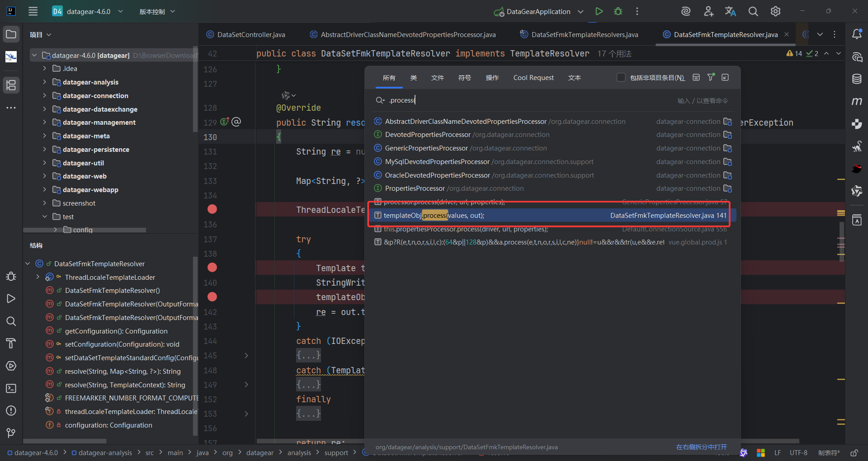Open the more actions vertical dots in toolbar
Viewport: 868px width, 461px height.
[x=637, y=11]
